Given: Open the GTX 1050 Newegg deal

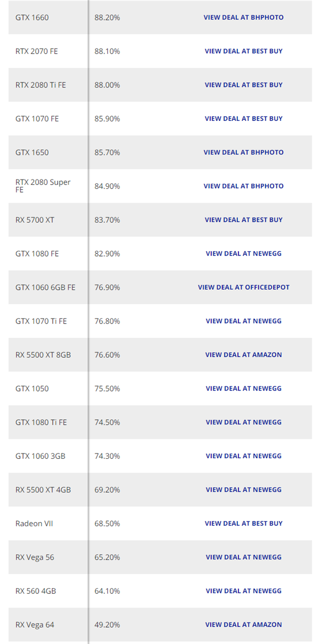Looking at the screenshot, I should 244,389.
